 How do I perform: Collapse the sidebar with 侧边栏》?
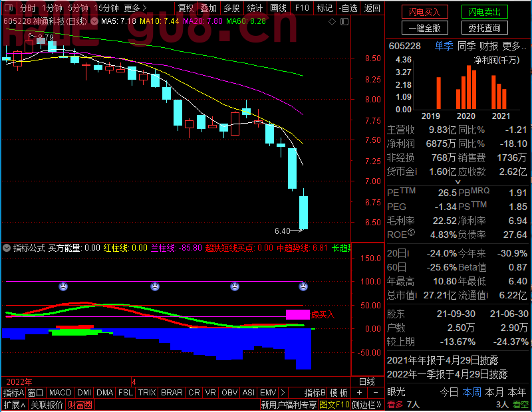tap(367, 405)
